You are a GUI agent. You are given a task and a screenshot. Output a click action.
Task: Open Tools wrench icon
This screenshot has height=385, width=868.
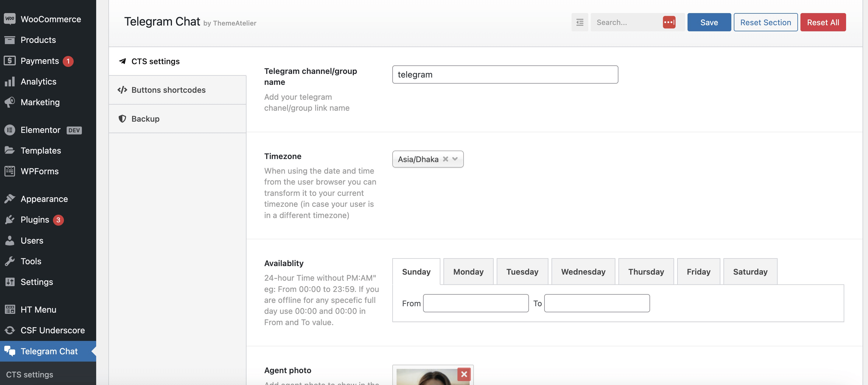pos(10,261)
